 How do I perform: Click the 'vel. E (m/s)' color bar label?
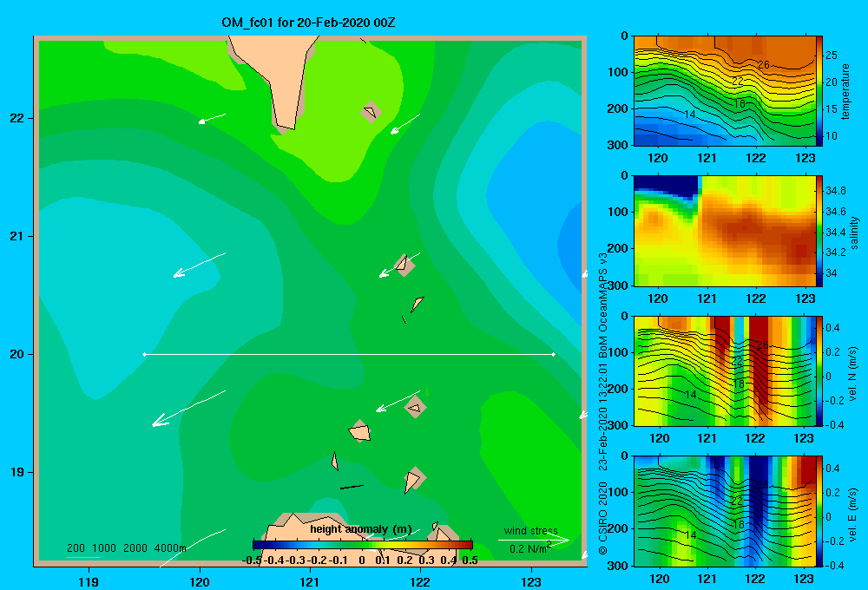coord(852,513)
